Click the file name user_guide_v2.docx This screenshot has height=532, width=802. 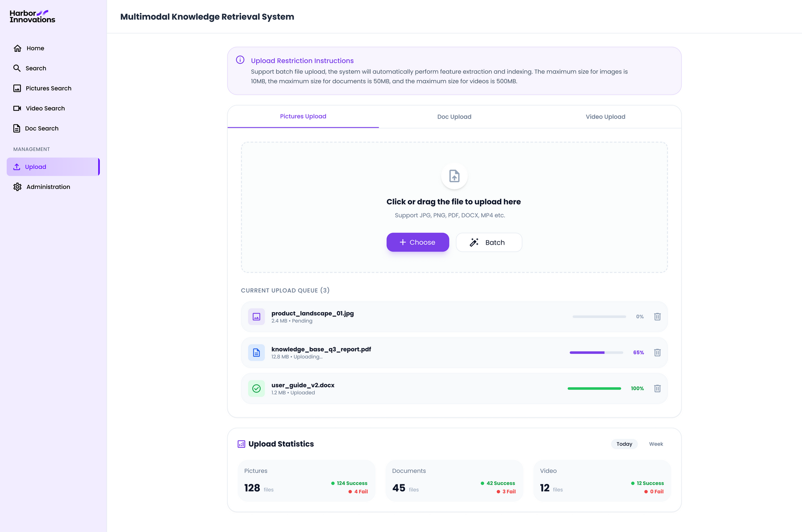pos(303,385)
